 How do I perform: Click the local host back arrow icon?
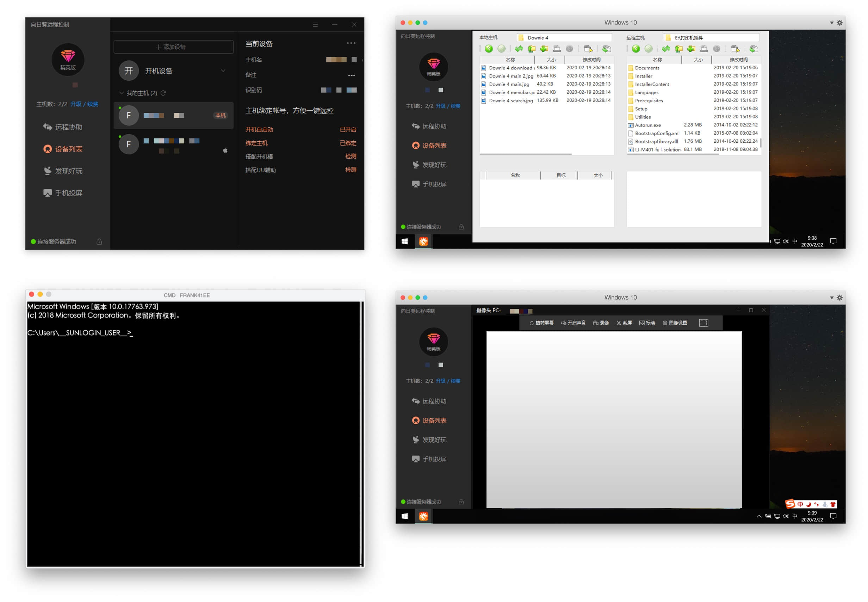pos(489,49)
